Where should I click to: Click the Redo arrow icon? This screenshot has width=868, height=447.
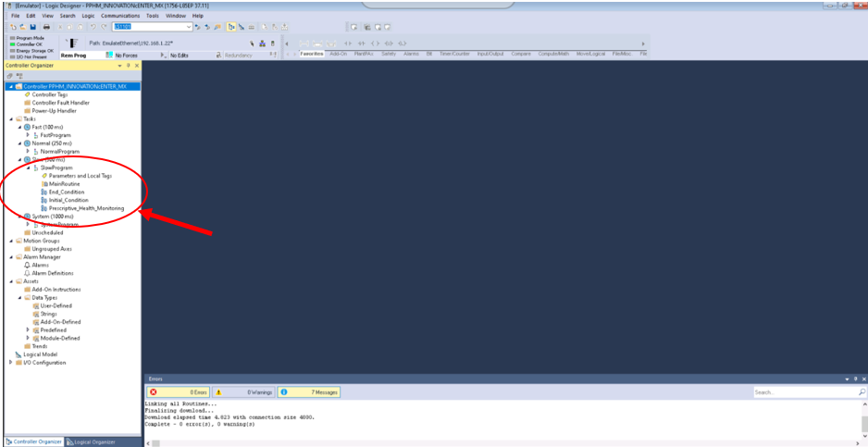[x=104, y=27]
